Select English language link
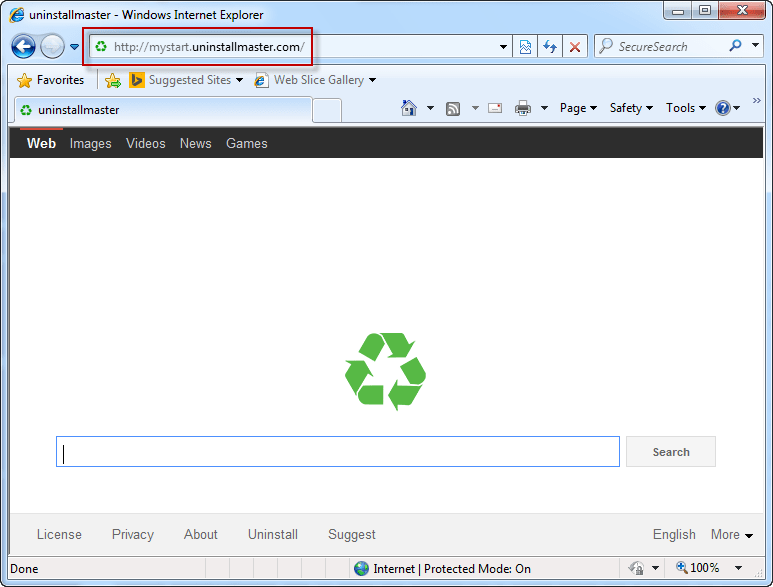 [674, 534]
